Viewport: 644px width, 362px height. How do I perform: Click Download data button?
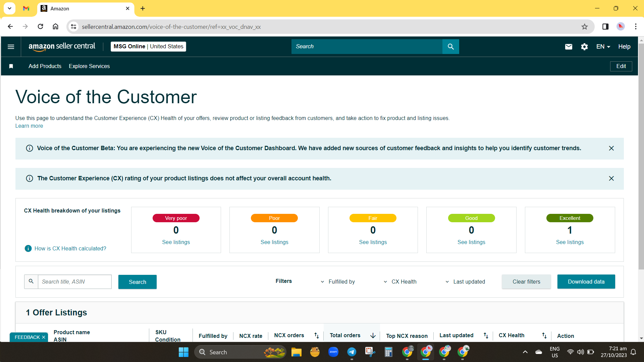(586, 282)
